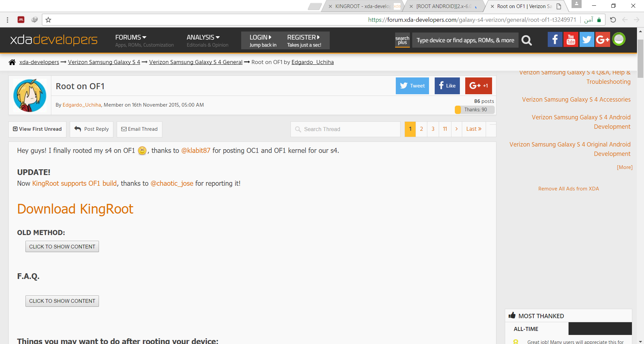Bookmark this page with the star icon
Screen dimensions: 644x344
tap(48, 20)
